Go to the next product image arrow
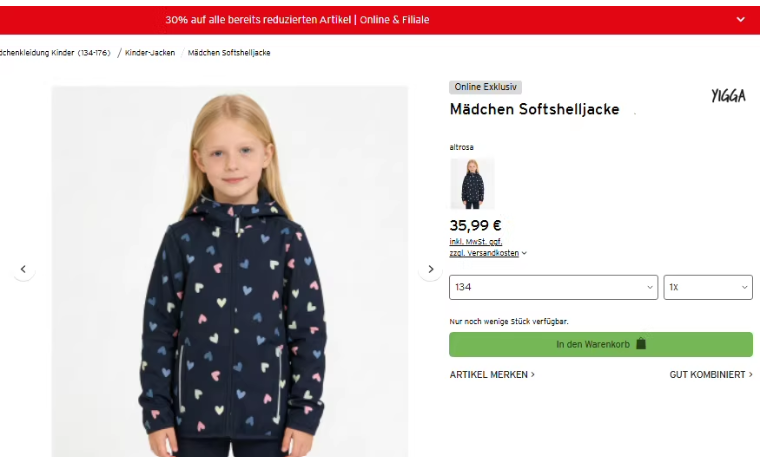 click(431, 269)
